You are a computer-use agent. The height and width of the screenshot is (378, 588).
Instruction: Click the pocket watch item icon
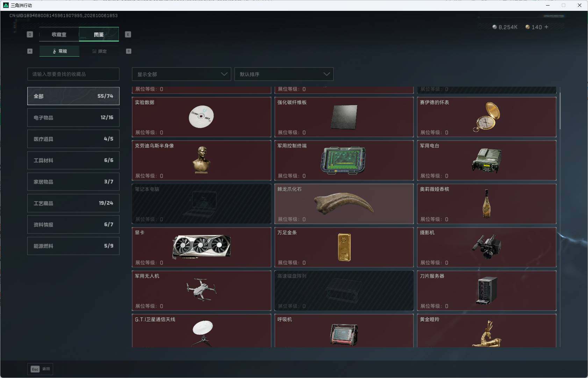pos(487,117)
